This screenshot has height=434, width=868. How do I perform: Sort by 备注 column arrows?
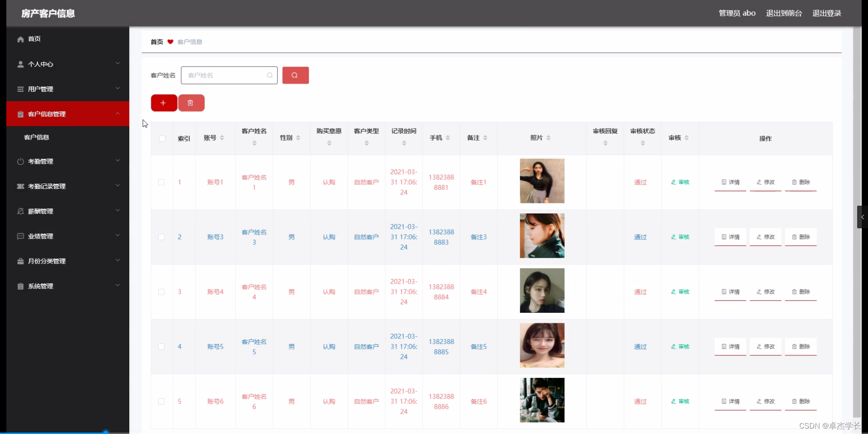click(485, 138)
